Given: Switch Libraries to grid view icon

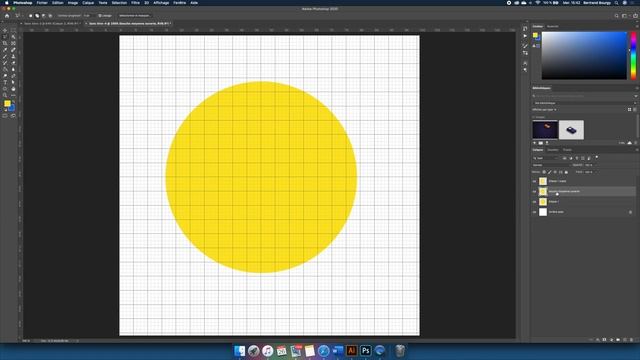Looking at the screenshot, I should click(x=629, y=109).
